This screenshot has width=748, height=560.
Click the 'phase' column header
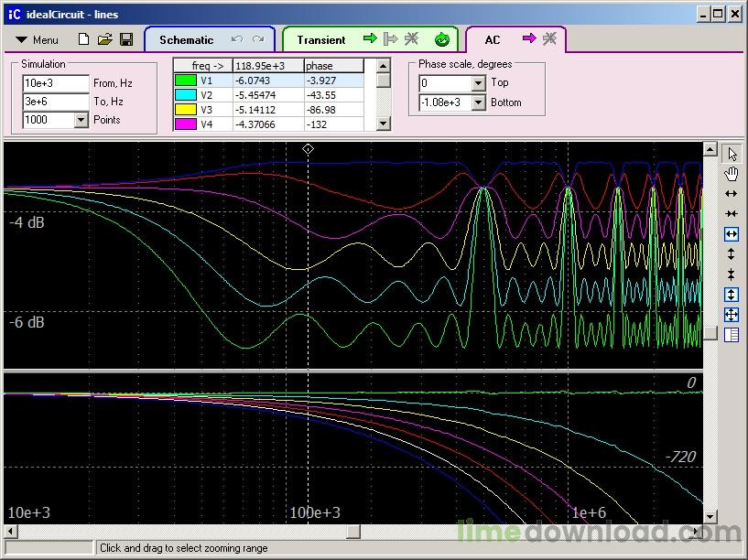point(334,66)
